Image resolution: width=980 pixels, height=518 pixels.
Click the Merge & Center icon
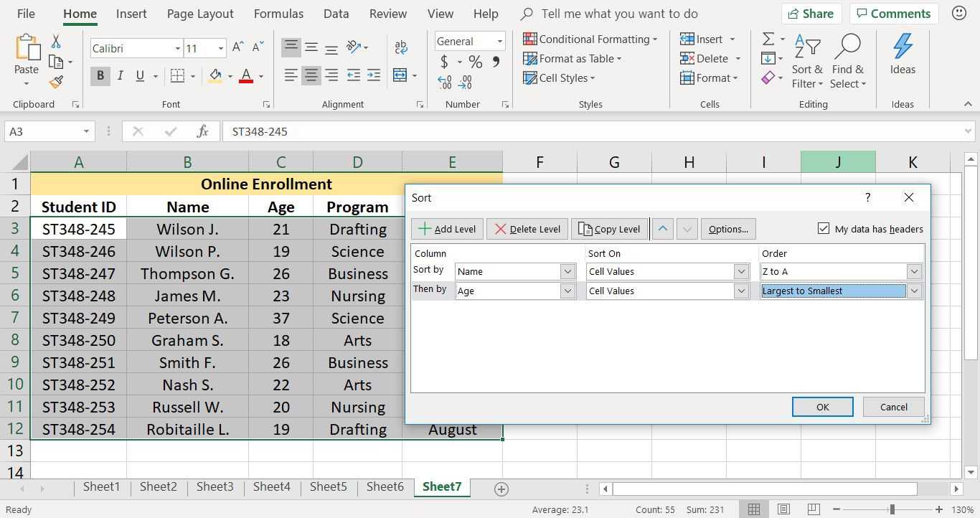pos(400,75)
